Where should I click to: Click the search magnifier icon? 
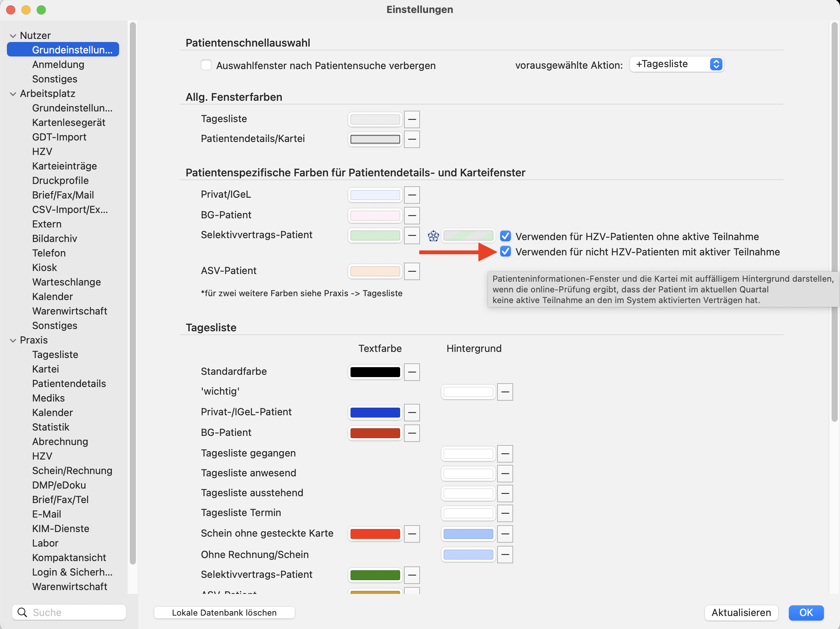pos(23,612)
